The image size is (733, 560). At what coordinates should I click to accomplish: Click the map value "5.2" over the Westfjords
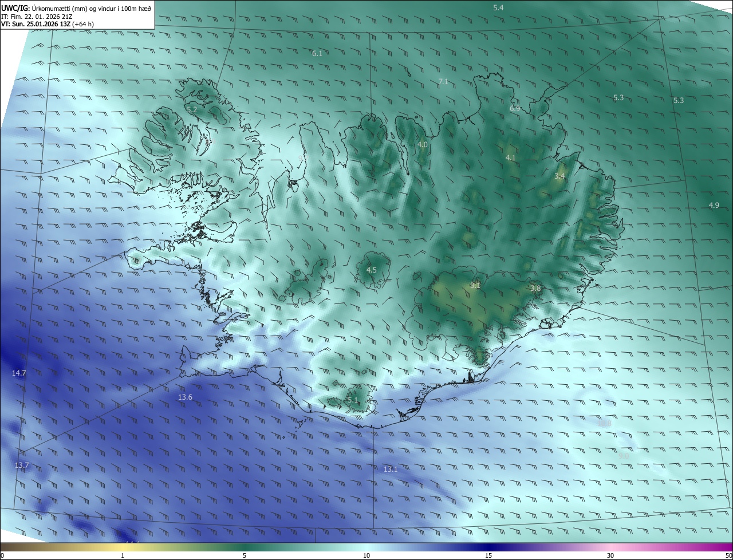pos(192,109)
